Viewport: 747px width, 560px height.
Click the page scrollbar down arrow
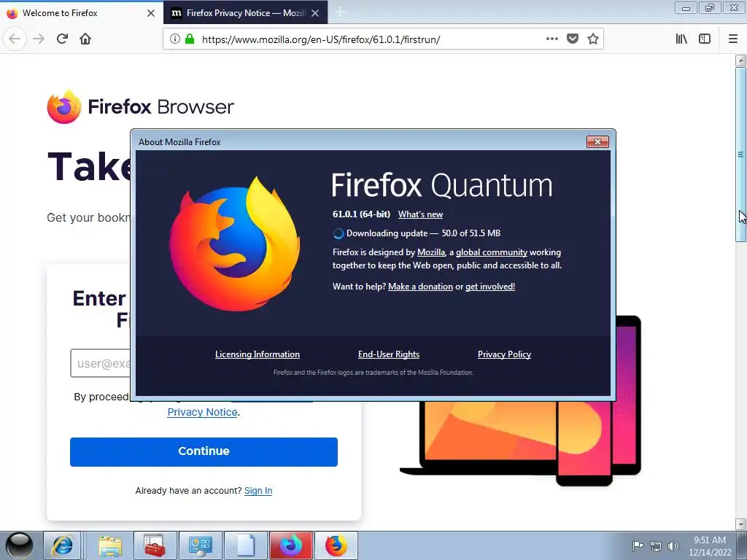(741, 524)
